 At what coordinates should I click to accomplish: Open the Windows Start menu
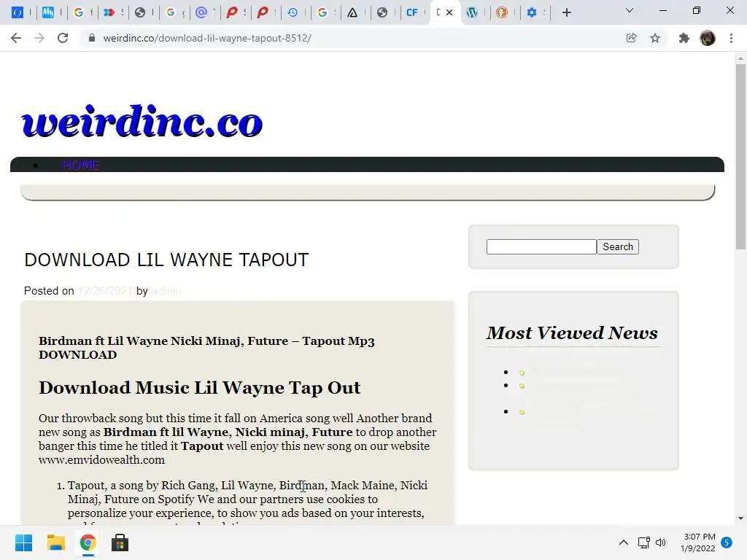pos(23,542)
